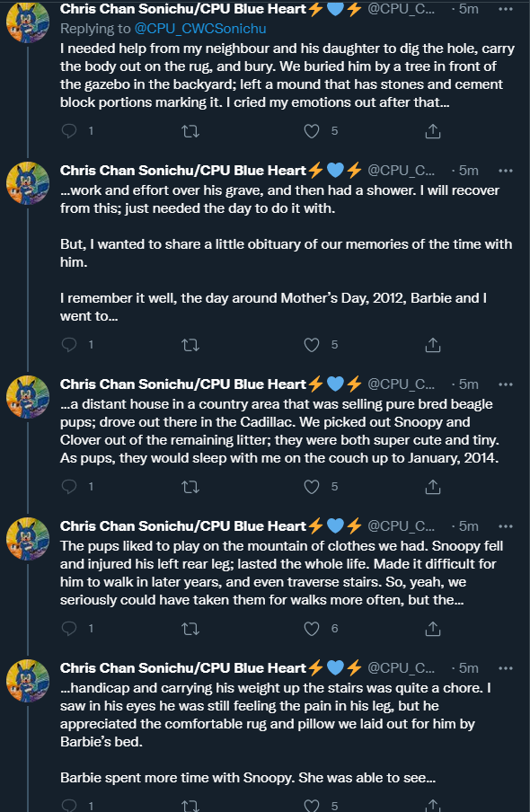The width and height of the screenshot is (530, 812).
Task: Open the profile avatar beside the first tweet
Action: 28,22
